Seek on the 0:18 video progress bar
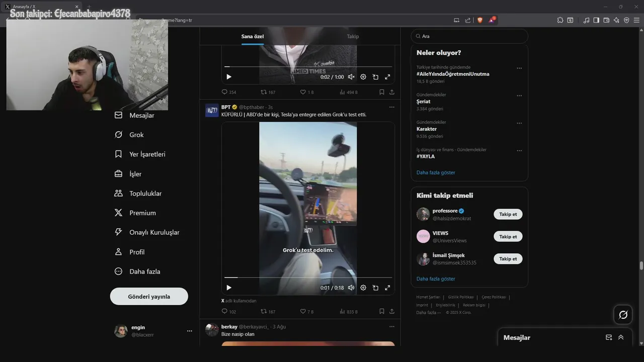This screenshot has width=644, height=362. click(x=308, y=277)
